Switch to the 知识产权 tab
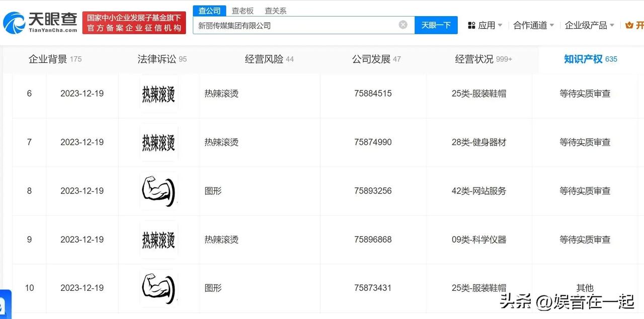The image size is (644, 319). [591, 59]
